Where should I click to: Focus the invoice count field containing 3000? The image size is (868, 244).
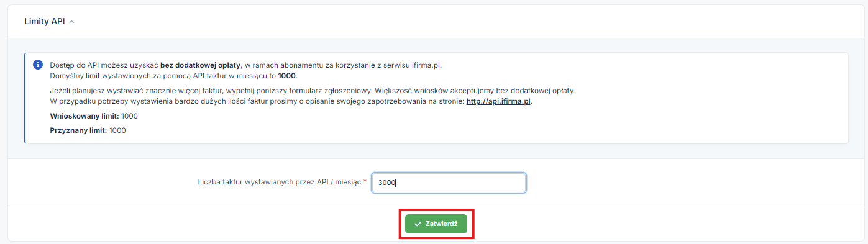449,183
